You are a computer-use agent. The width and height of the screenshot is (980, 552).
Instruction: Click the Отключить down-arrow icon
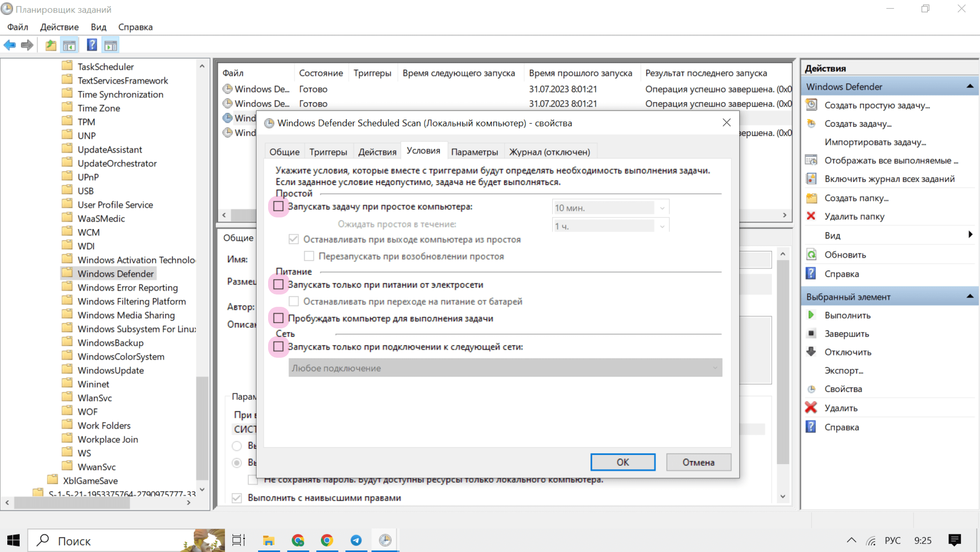pyautogui.click(x=811, y=352)
